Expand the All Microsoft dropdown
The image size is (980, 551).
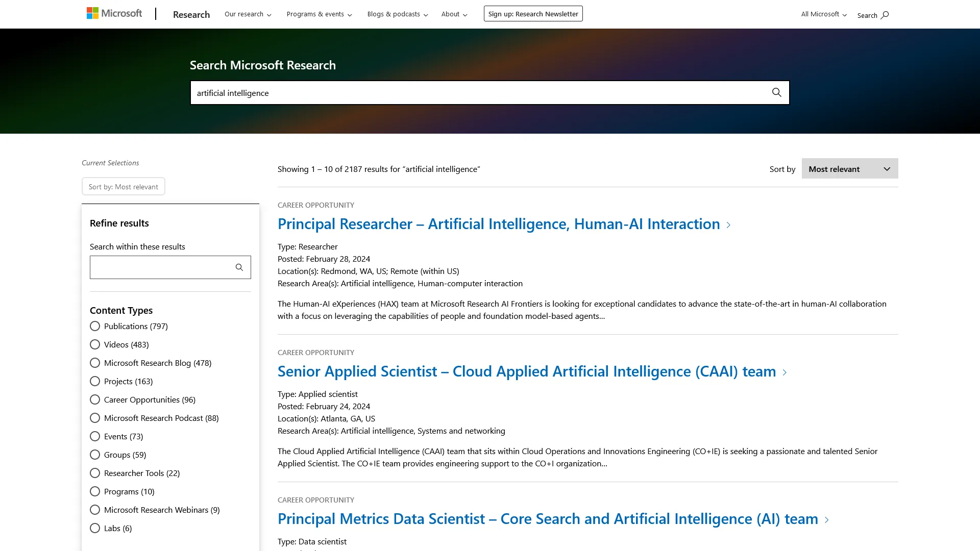point(823,14)
